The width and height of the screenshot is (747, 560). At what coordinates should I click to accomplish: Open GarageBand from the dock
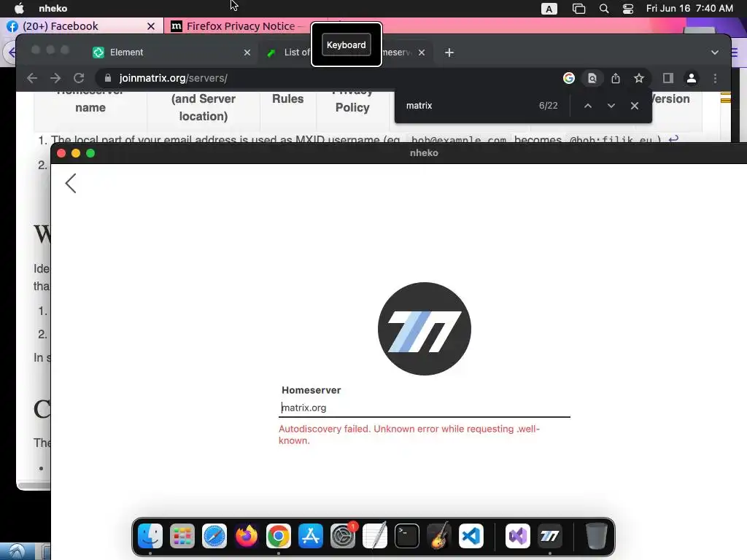point(438,536)
